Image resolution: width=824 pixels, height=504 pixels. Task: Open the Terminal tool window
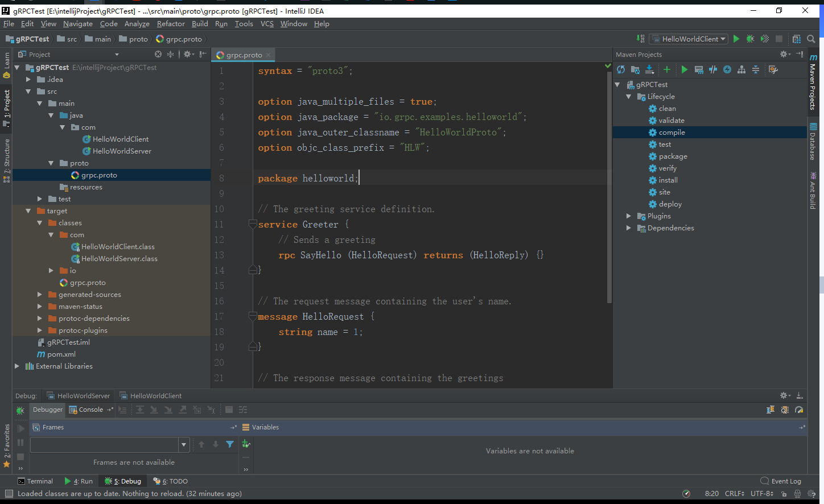point(35,481)
